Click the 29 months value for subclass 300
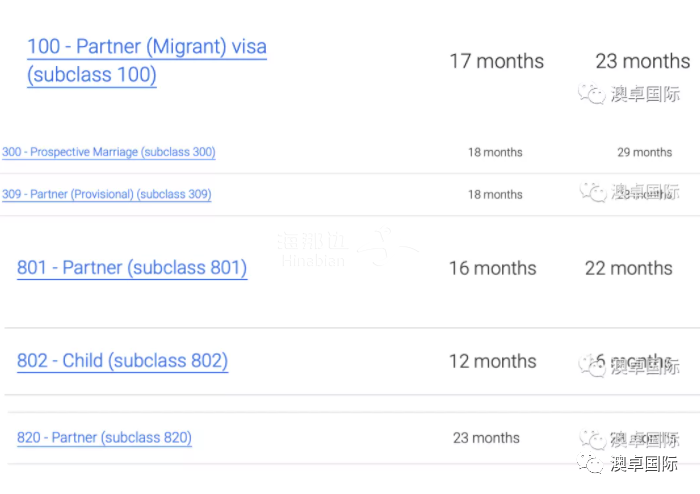This screenshot has width=700, height=494. click(644, 152)
